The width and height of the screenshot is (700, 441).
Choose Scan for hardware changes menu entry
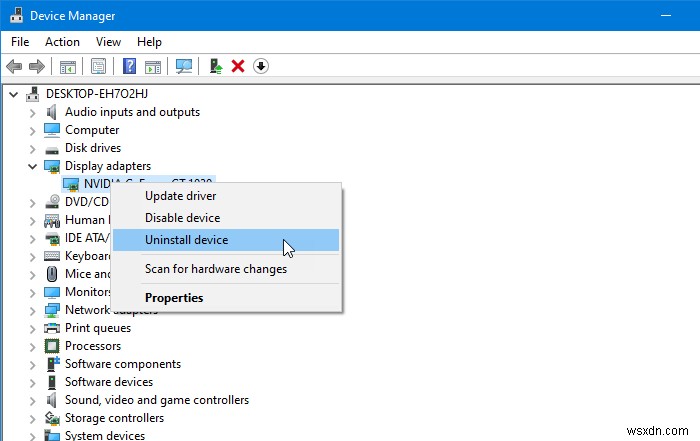coord(226,269)
